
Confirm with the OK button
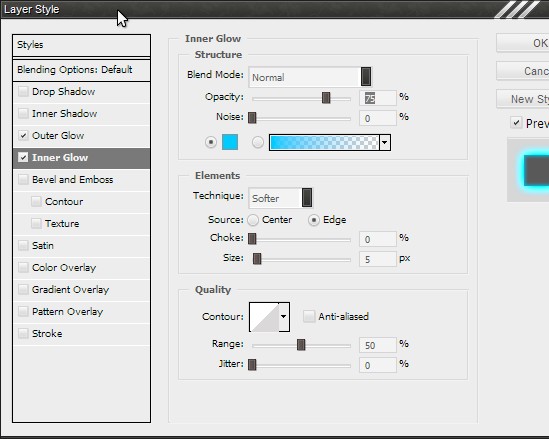pyautogui.click(x=523, y=43)
